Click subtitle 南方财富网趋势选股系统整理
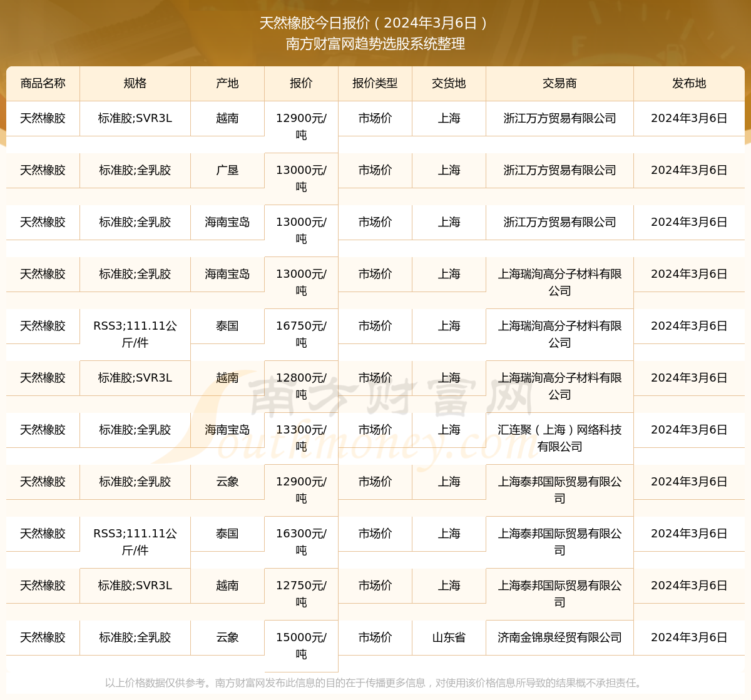Image resolution: width=751 pixels, height=700 pixels. click(x=375, y=44)
